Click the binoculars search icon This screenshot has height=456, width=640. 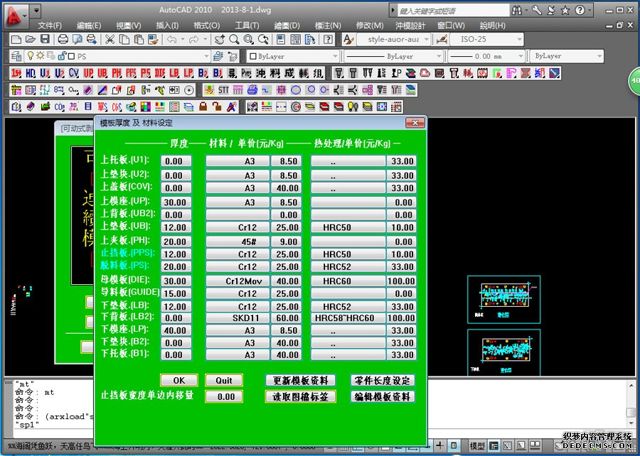[517, 11]
